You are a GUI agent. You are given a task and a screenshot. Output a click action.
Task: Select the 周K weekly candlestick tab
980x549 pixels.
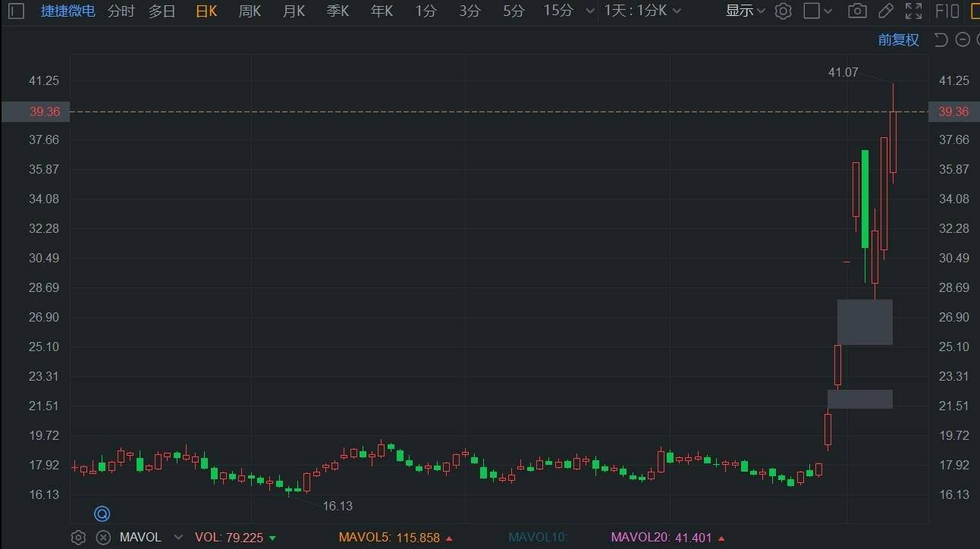tap(250, 11)
